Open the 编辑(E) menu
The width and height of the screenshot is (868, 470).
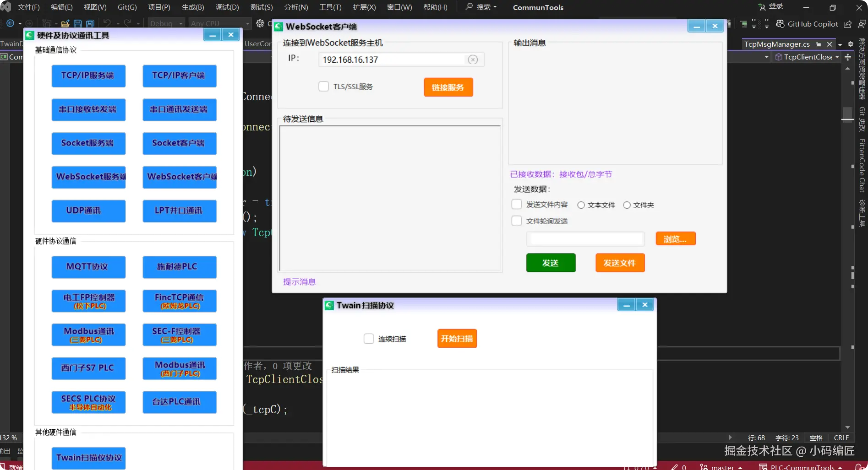(x=61, y=7)
